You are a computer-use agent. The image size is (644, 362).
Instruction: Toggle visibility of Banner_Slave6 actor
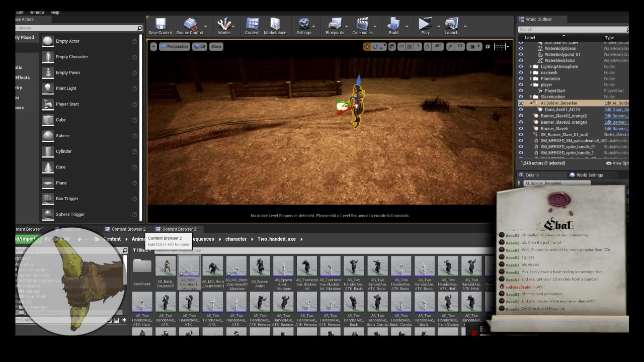tap(521, 128)
